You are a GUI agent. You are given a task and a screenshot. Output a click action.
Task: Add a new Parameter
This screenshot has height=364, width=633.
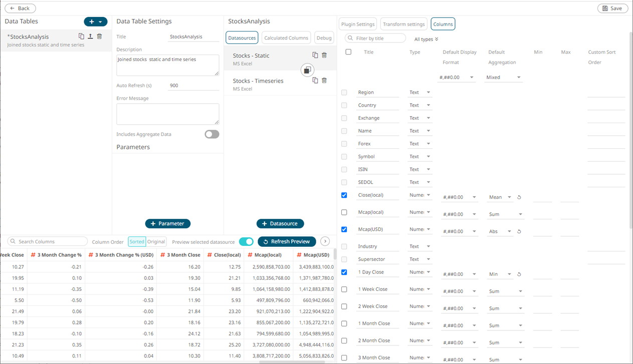coord(167,223)
